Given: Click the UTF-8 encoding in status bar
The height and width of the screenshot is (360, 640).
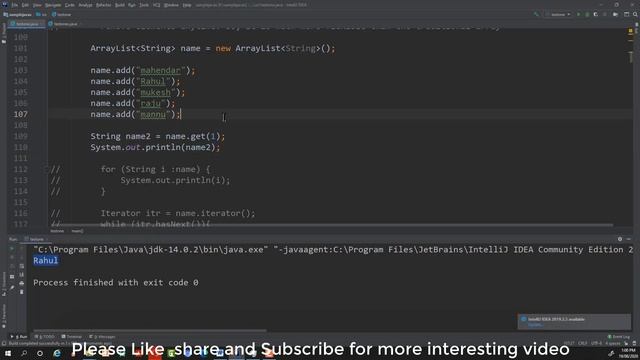Looking at the screenshot, I should pos(596,343).
